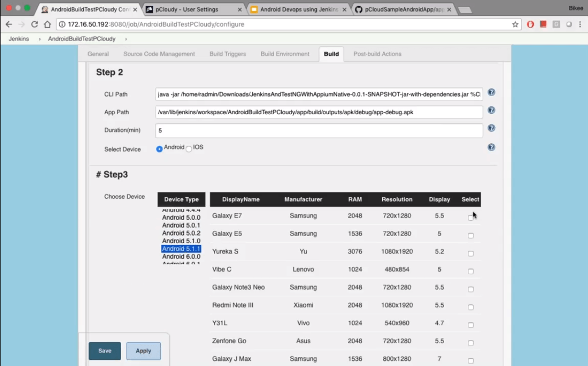The image size is (588, 366).
Task: Click the Apply button
Action: tap(144, 351)
